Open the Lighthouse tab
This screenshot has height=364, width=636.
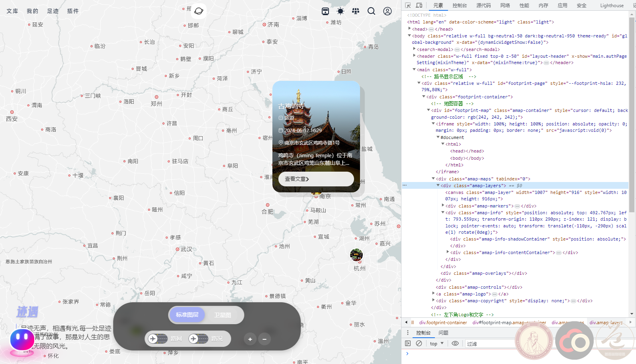612,5
